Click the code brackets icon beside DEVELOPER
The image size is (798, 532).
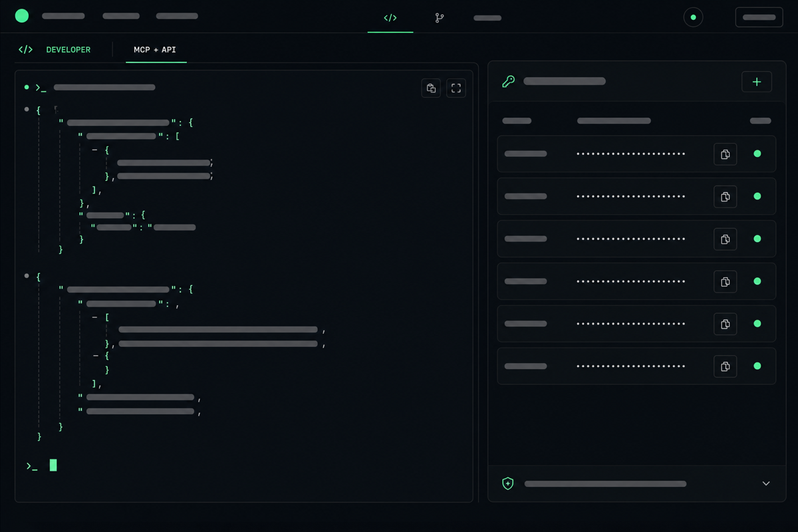click(25, 50)
